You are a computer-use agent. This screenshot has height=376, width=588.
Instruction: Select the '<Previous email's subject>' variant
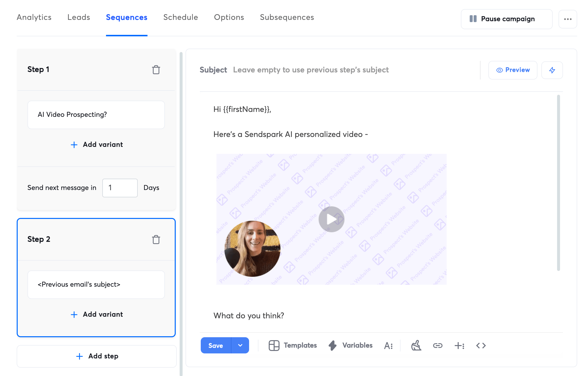(96, 284)
